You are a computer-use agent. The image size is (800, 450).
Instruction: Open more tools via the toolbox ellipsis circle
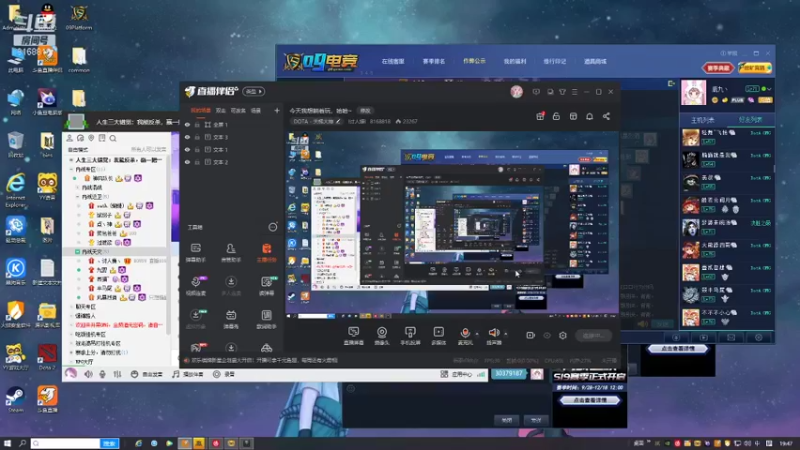(273, 227)
